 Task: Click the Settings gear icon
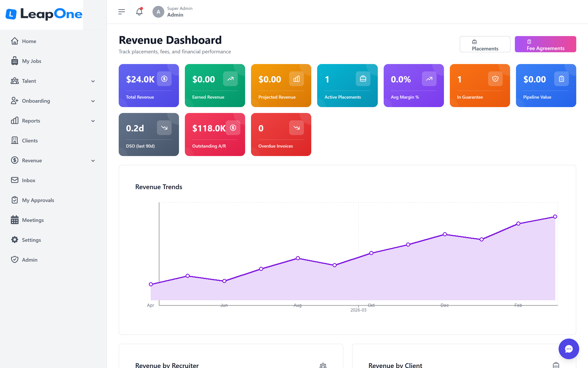15,240
